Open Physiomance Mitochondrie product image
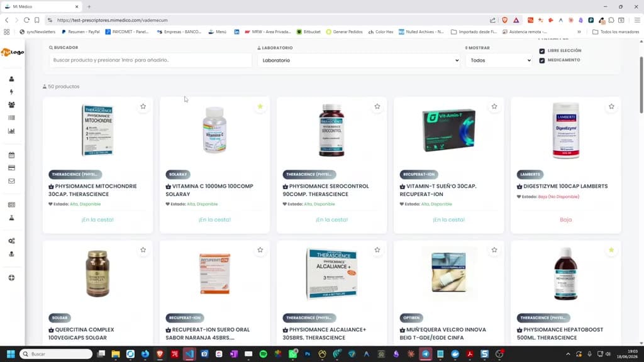 pyautogui.click(x=97, y=129)
